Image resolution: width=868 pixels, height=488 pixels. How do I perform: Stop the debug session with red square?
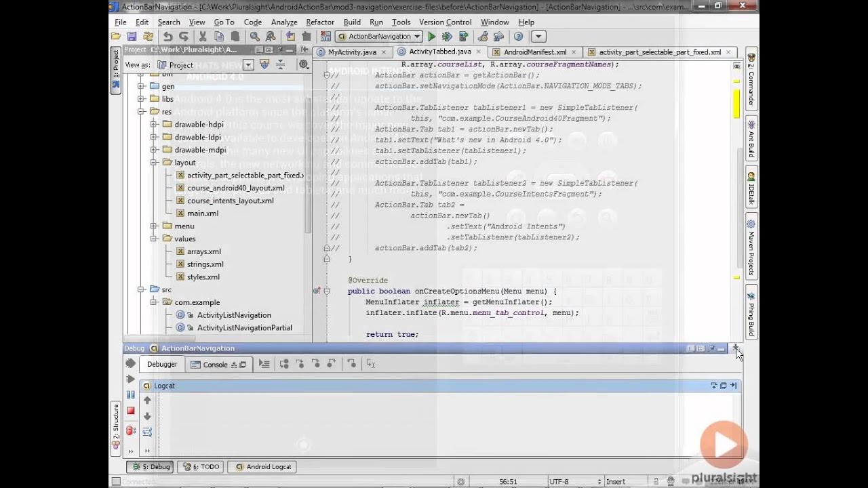coord(130,411)
